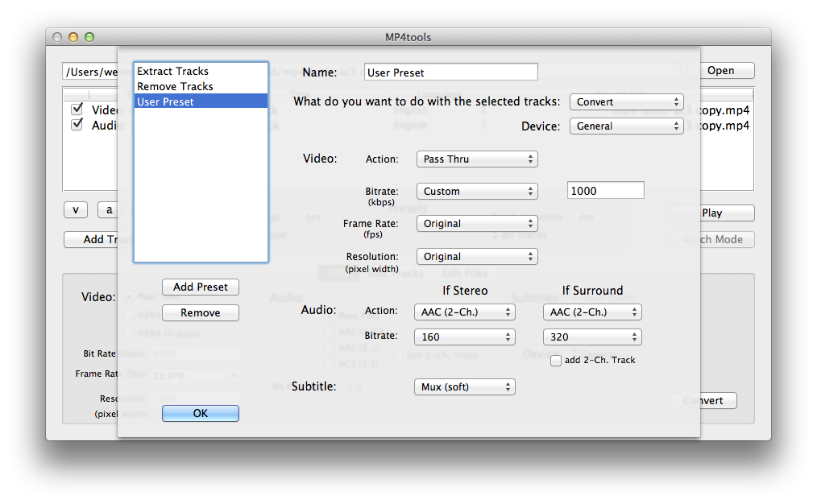Select User Preset in preset list
817x504 pixels.
pos(201,101)
